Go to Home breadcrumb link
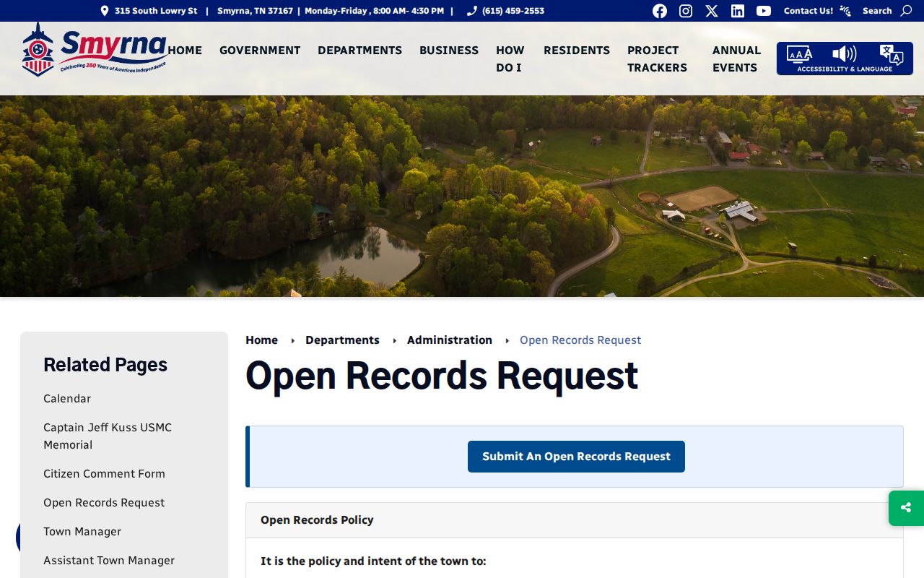Screen dimensions: 924x578 coord(261,340)
